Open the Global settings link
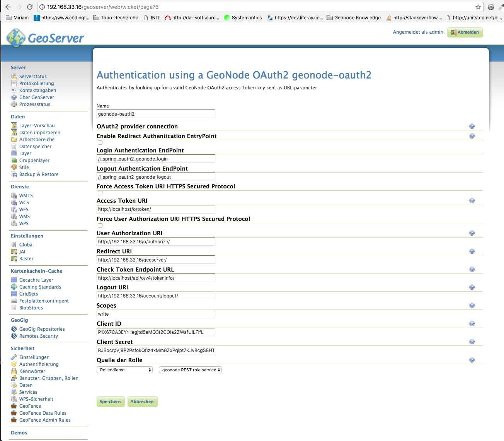Screen dimensions: 504x441 [26, 245]
